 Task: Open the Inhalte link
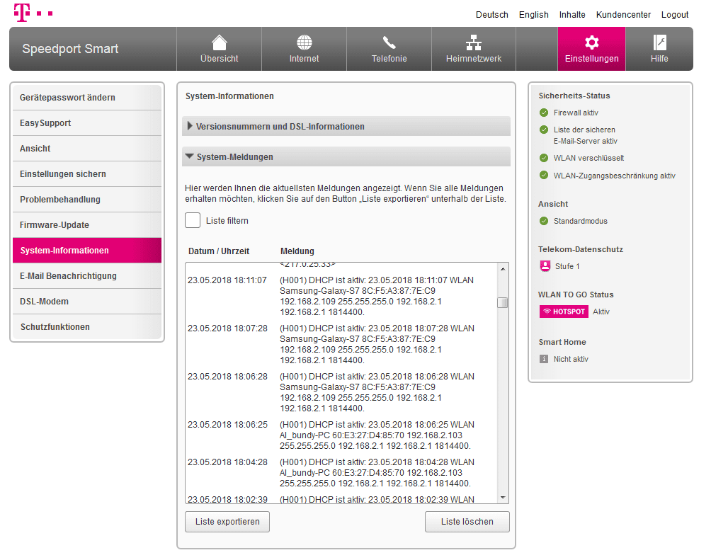click(x=572, y=15)
